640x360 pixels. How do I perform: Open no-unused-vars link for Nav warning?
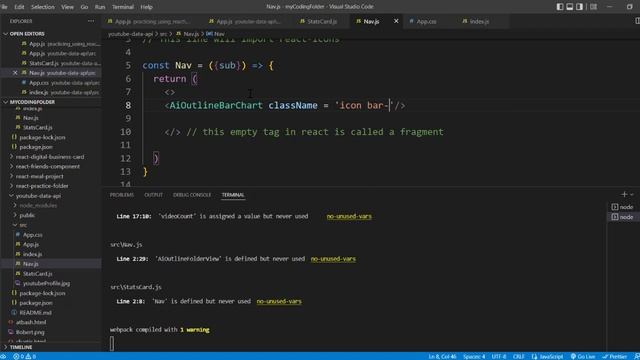click(279, 301)
